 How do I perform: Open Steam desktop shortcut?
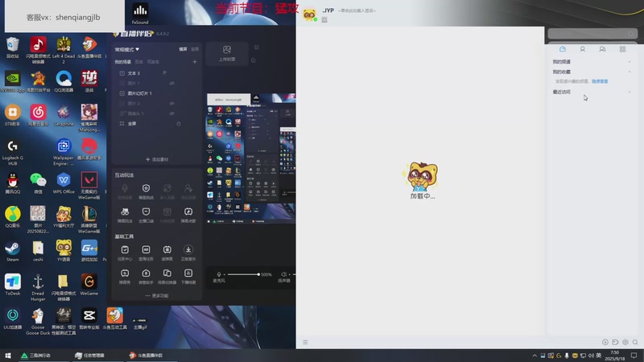click(13, 251)
